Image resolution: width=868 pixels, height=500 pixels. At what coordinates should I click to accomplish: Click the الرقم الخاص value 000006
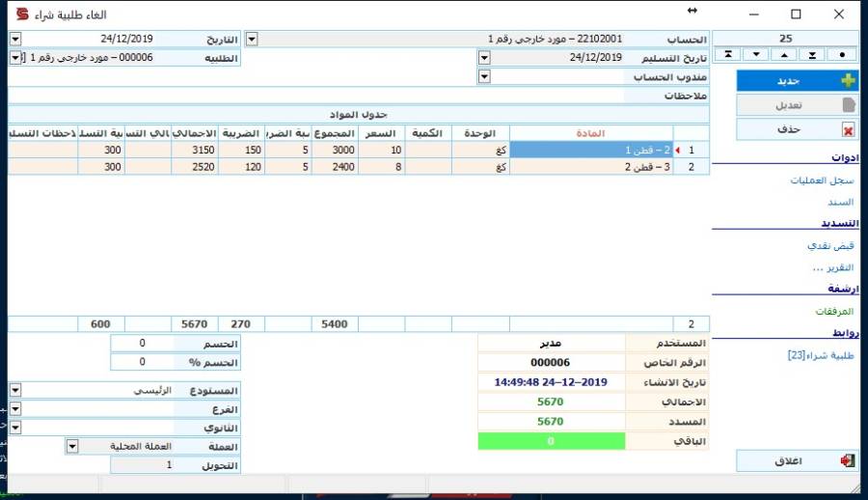click(x=552, y=363)
